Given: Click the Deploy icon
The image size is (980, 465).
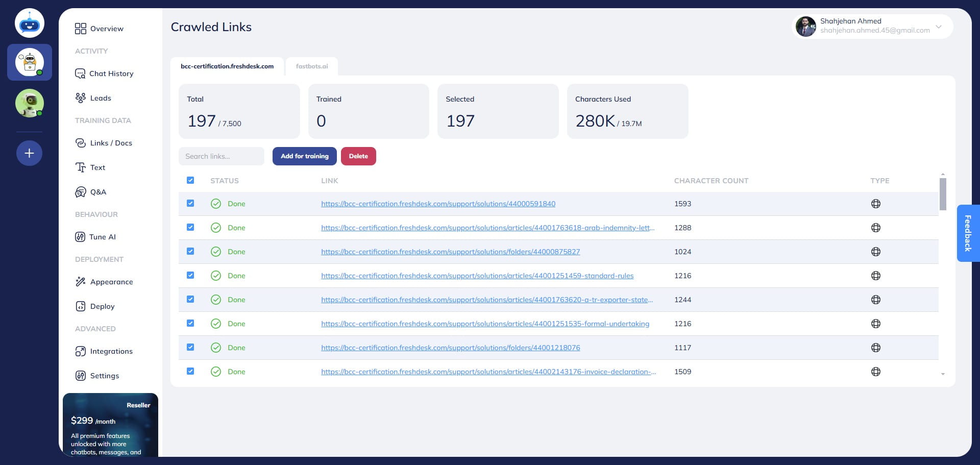Looking at the screenshot, I should (81, 306).
